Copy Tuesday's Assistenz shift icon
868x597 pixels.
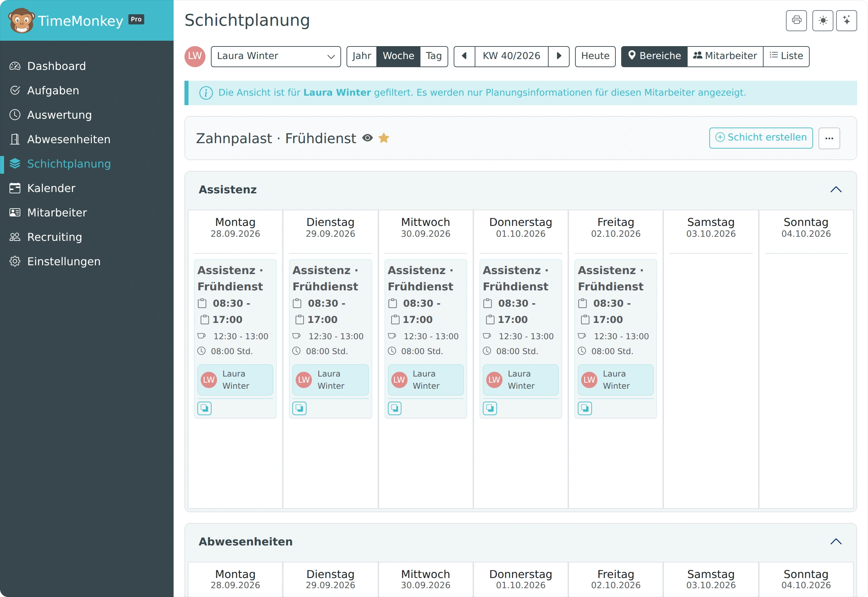[x=299, y=408]
